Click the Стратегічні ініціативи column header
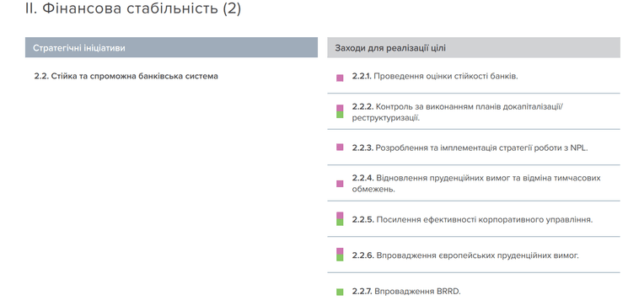 (171, 48)
